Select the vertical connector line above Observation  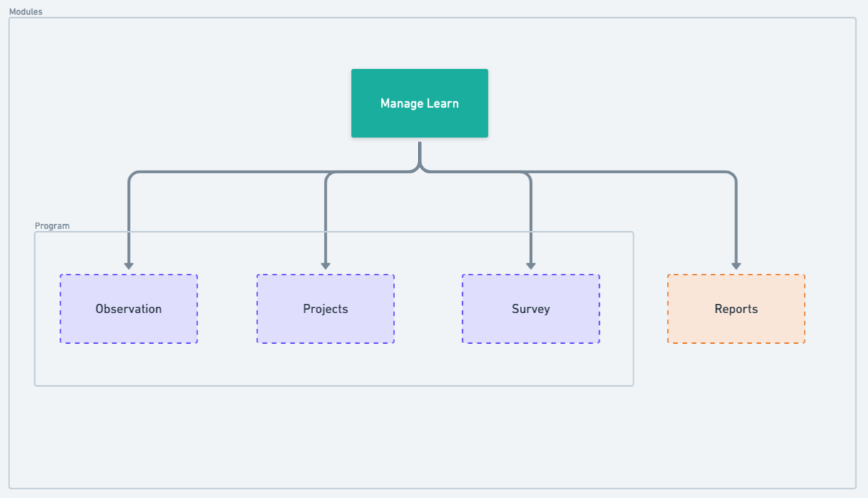coord(128,214)
